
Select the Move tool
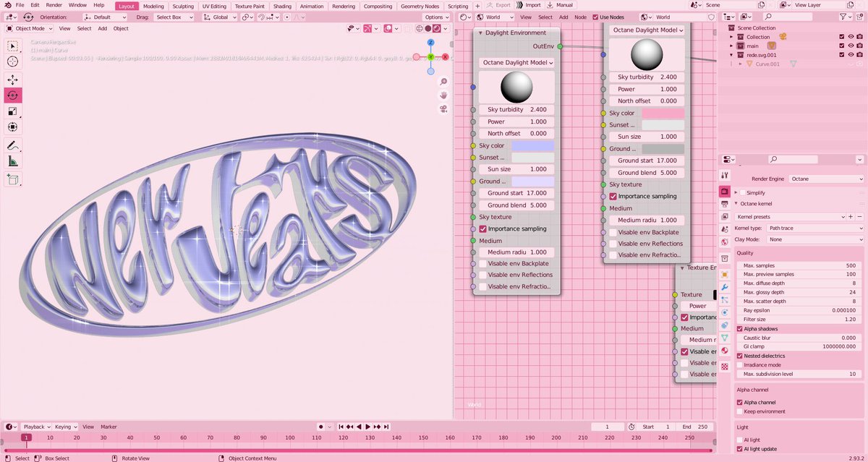[13, 80]
